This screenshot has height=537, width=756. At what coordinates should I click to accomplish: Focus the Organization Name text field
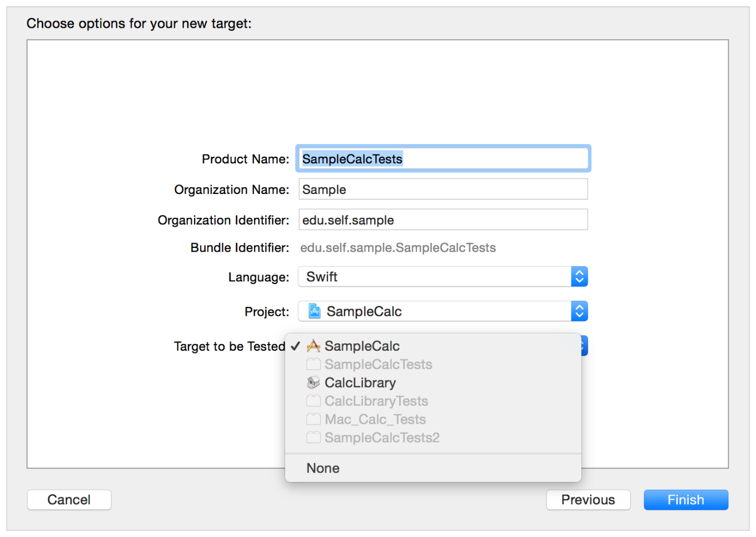point(443,190)
